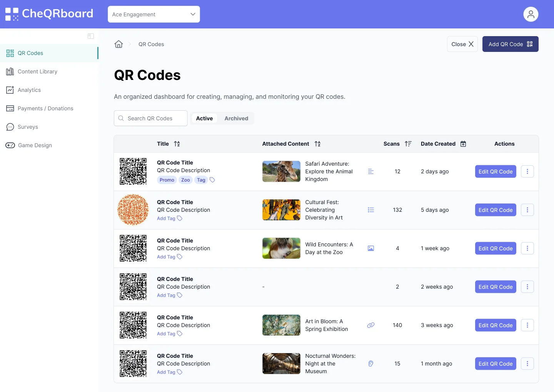Image resolution: width=554 pixels, height=392 pixels.
Task: Click Add Tag in the Nocturnal Wonders row
Action: (x=169, y=372)
